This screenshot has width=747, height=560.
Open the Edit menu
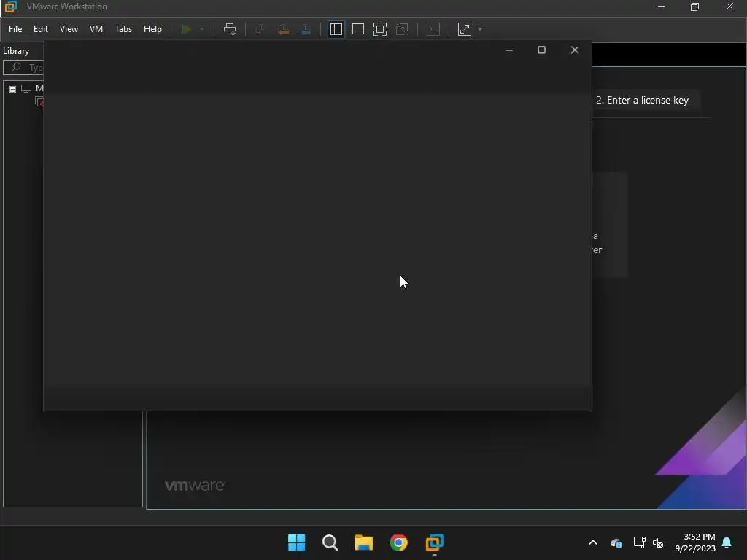click(41, 29)
